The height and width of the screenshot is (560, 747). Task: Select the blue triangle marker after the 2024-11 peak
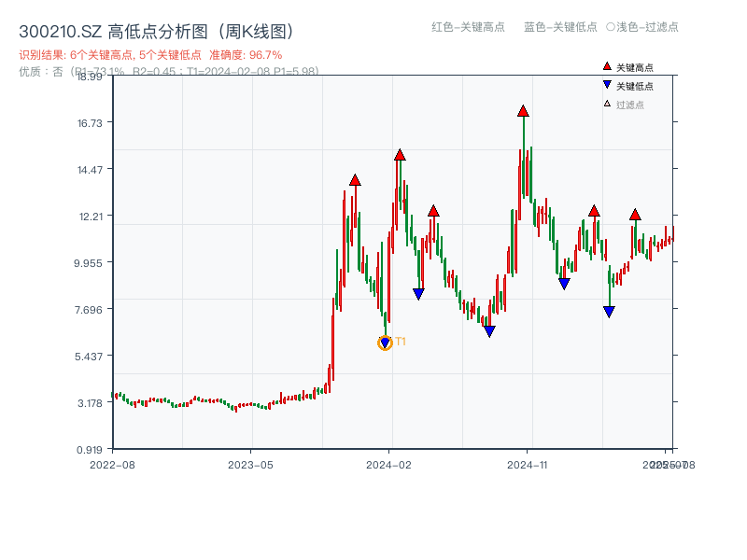(563, 282)
